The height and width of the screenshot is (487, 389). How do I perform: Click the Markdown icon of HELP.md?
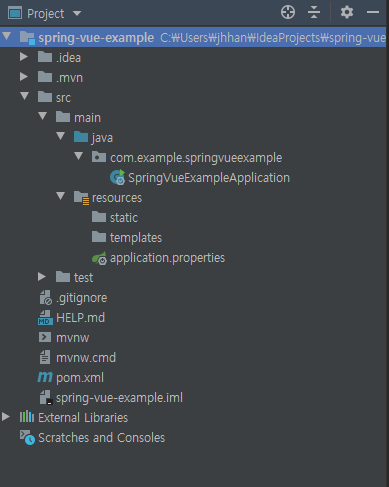point(45,317)
